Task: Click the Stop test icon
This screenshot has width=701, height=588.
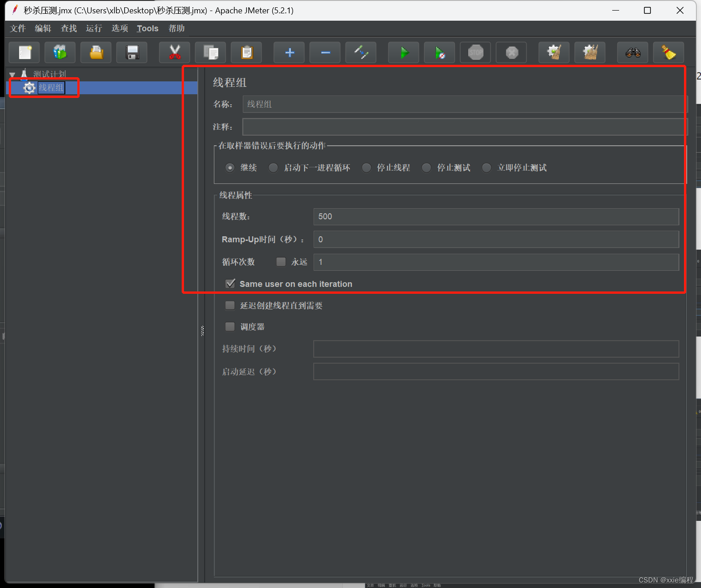Action: 476,52
